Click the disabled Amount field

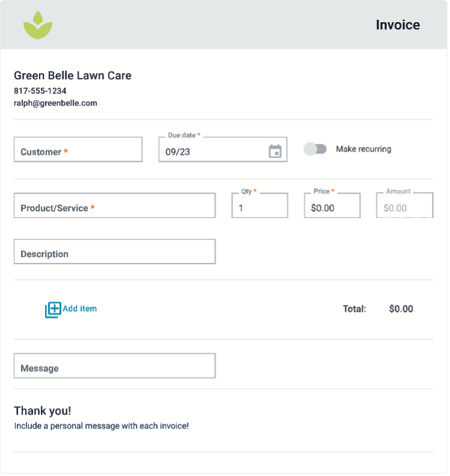406,206
